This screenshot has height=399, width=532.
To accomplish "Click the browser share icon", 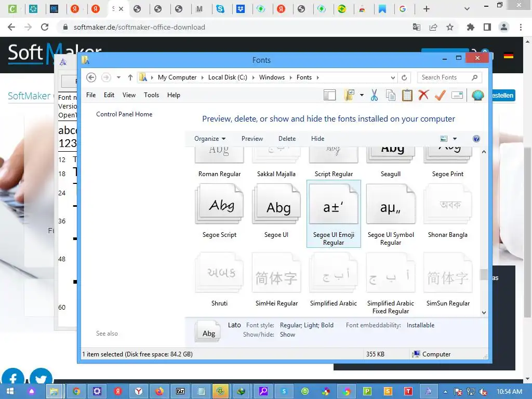I will pos(433,27).
